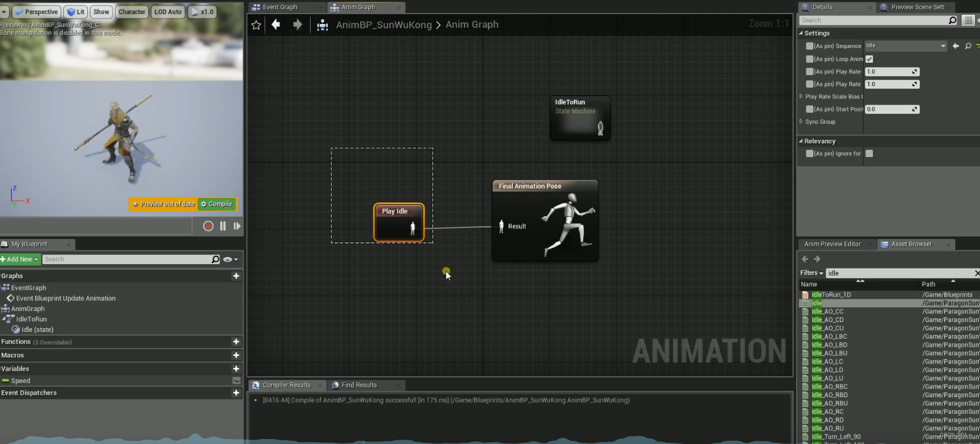Collapse the Relevancy category

[x=801, y=141]
